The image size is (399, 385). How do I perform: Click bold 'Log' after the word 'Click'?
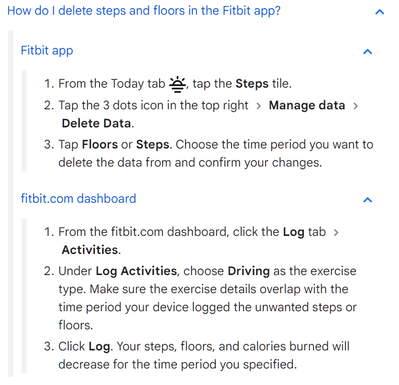tap(99, 347)
